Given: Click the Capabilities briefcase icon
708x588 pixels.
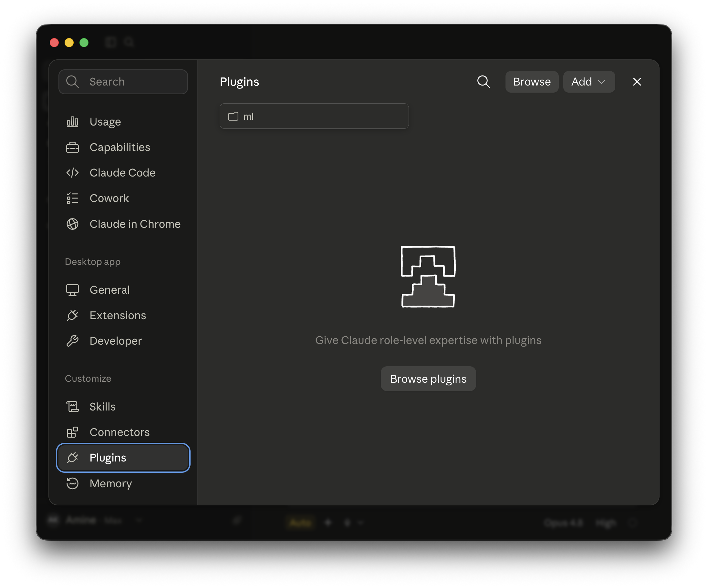Looking at the screenshot, I should point(72,147).
